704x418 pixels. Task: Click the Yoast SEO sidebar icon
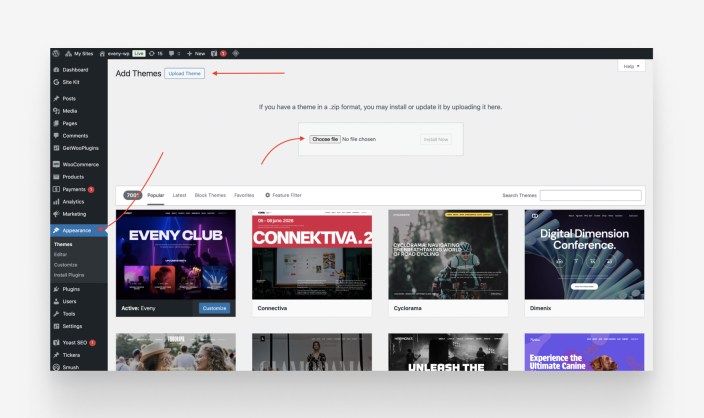coord(56,343)
